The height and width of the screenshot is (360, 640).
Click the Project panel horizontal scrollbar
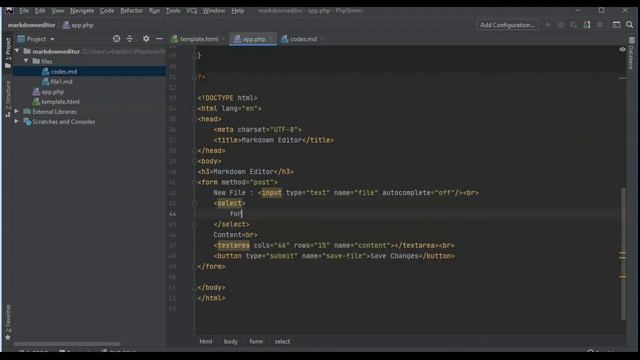pos(67,344)
